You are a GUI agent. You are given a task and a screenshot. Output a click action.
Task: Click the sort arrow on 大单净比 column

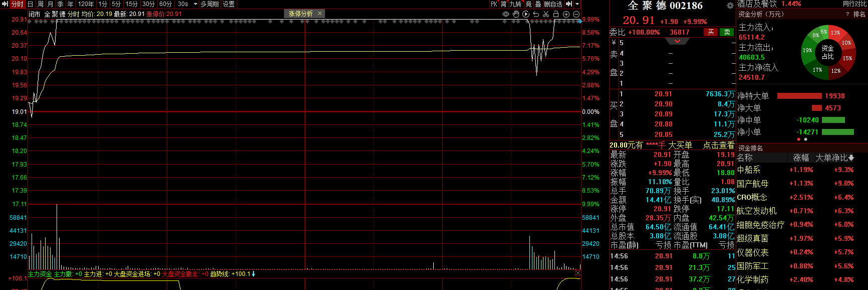[851, 158]
